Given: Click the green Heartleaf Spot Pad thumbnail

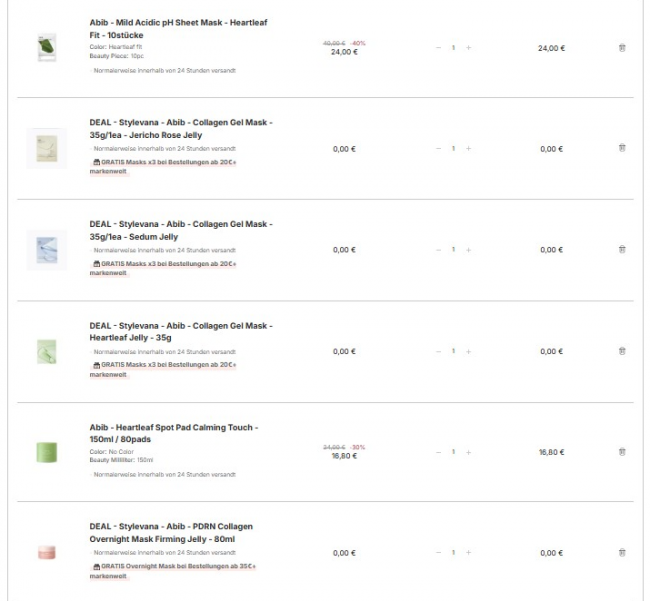Looking at the screenshot, I should [46, 451].
